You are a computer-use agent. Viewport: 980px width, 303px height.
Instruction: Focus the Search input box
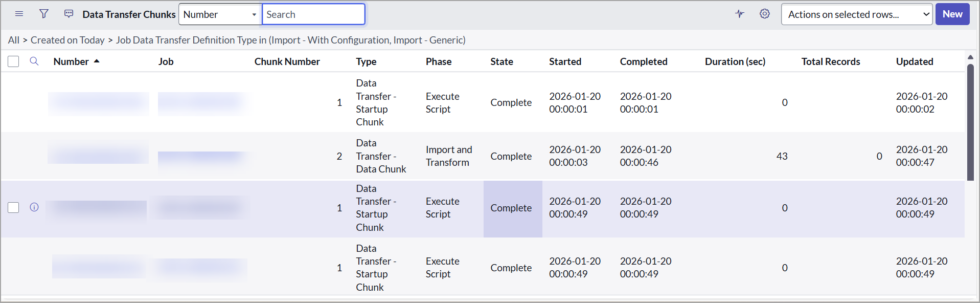pyautogui.click(x=313, y=14)
